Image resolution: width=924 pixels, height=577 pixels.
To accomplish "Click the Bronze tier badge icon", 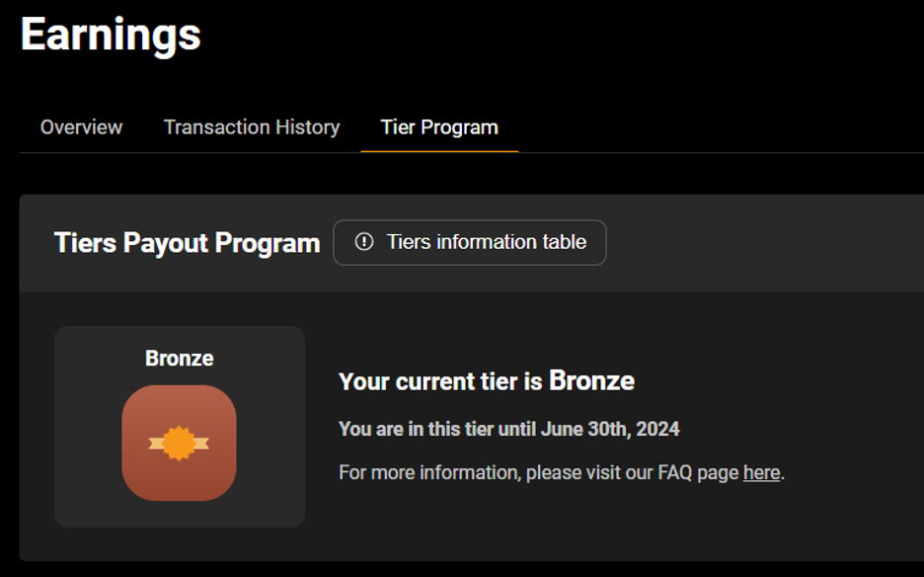I will pyautogui.click(x=179, y=443).
